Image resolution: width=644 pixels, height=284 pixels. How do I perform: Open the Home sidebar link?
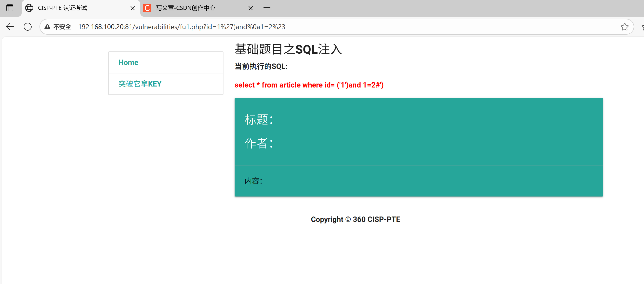coord(128,62)
